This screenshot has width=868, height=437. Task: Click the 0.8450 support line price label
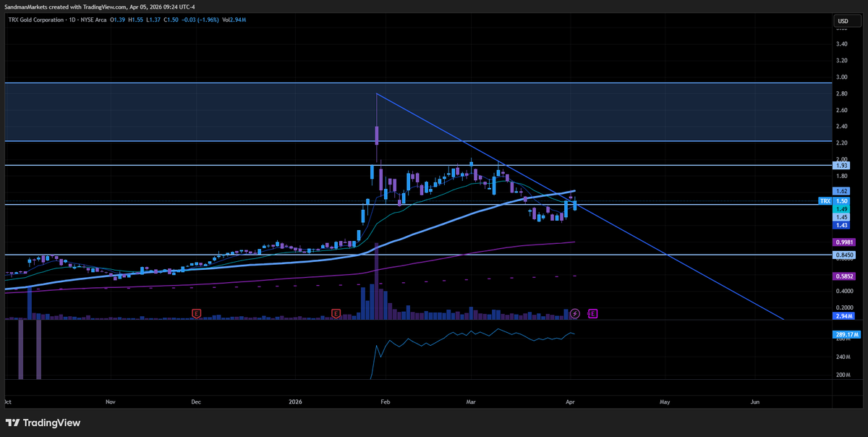(844, 255)
